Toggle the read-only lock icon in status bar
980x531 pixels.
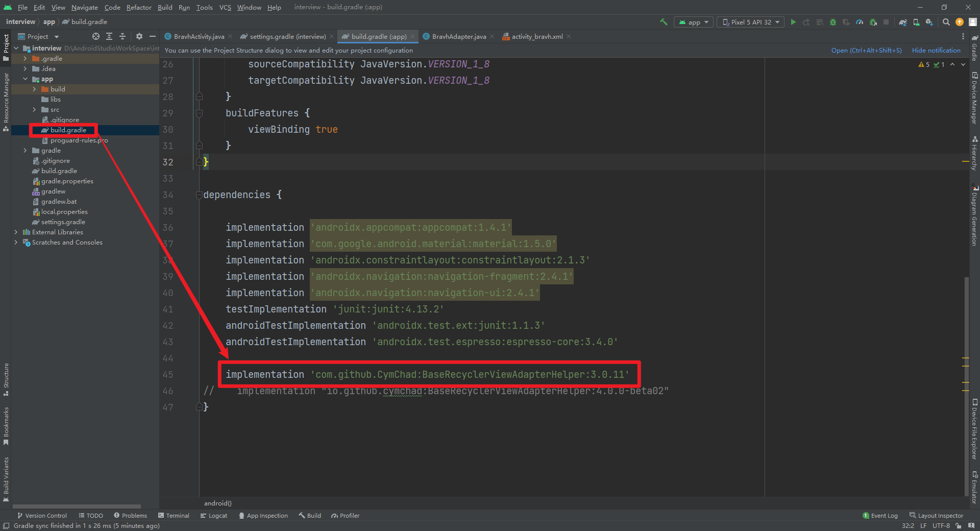coord(959,526)
